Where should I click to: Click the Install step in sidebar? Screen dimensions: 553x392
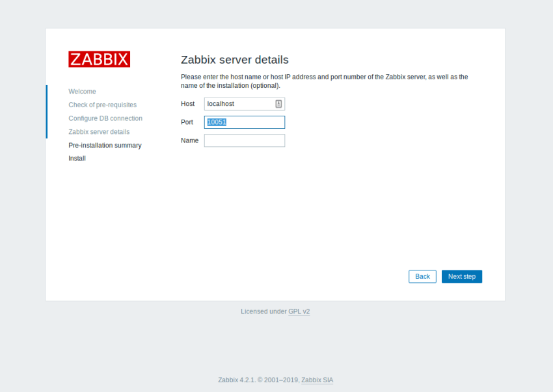coord(77,158)
